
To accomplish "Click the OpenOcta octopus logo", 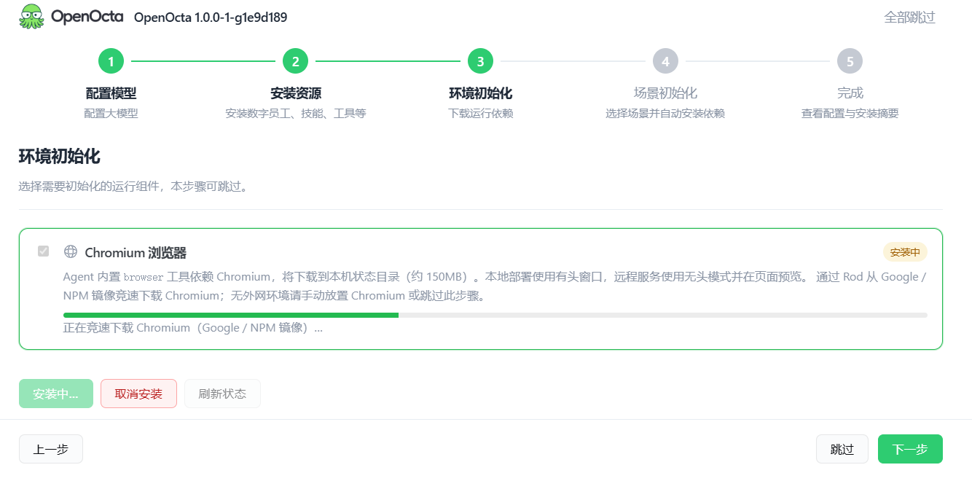I will tap(31, 16).
